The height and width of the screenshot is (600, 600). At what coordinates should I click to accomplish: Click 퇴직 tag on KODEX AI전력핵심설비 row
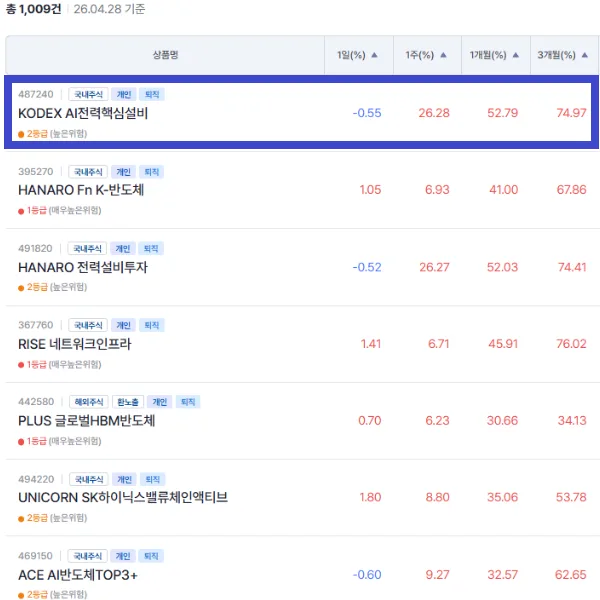tap(152, 94)
